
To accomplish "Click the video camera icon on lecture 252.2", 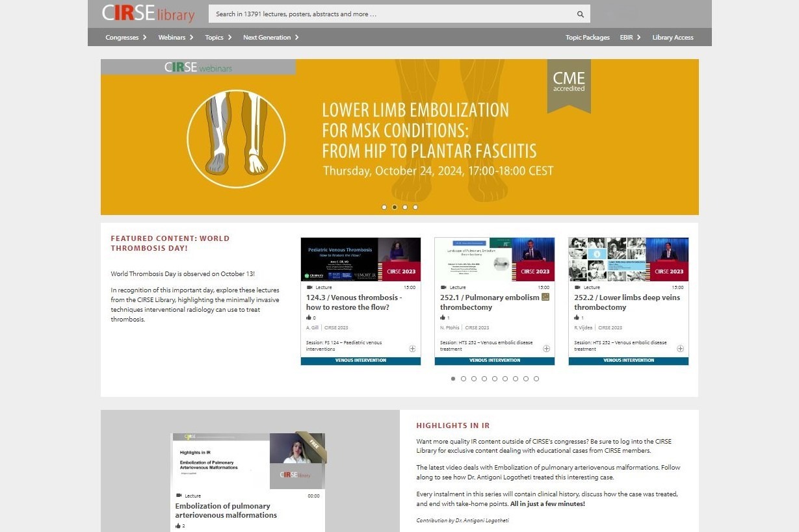I will [577, 287].
